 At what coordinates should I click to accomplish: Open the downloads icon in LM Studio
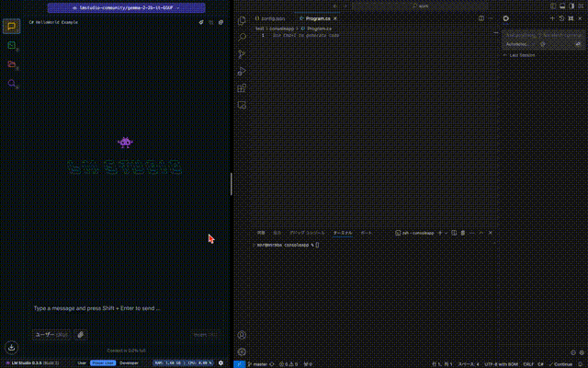[12, 348]
